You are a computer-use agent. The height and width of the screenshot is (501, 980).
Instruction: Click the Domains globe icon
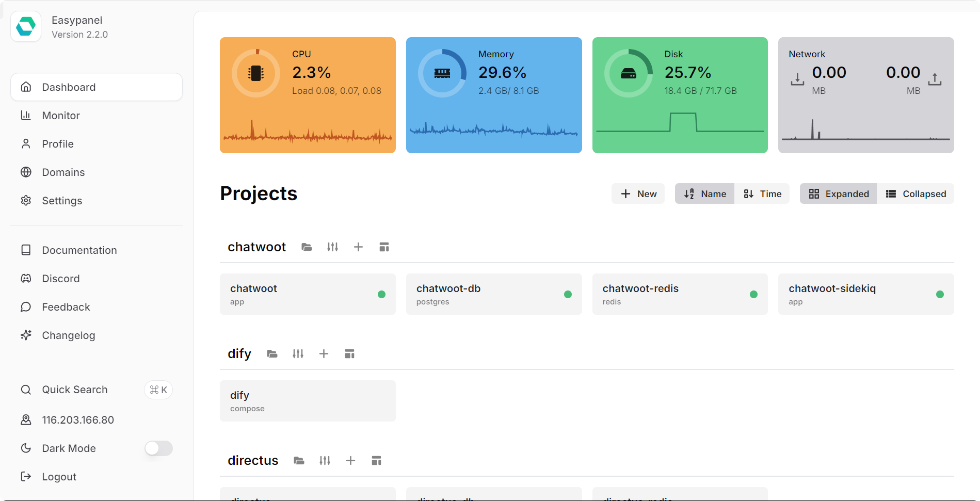pyautogui.click(x=26, y=172)
